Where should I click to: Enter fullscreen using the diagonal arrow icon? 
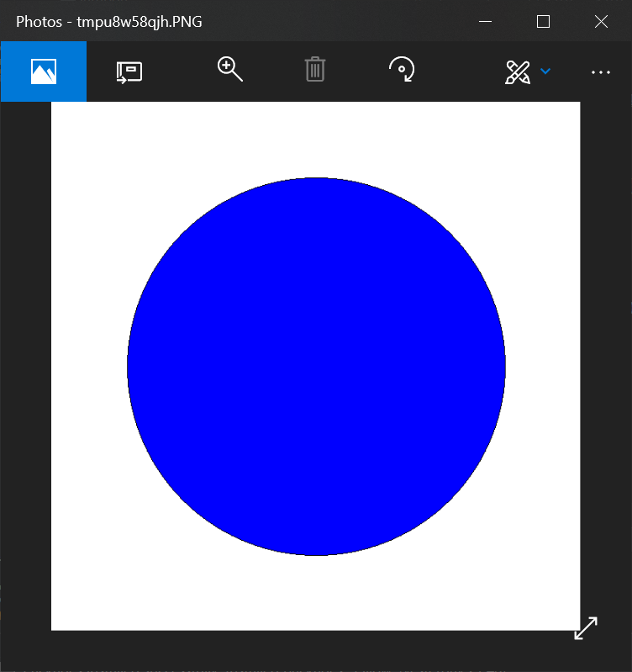coord(586,628)
